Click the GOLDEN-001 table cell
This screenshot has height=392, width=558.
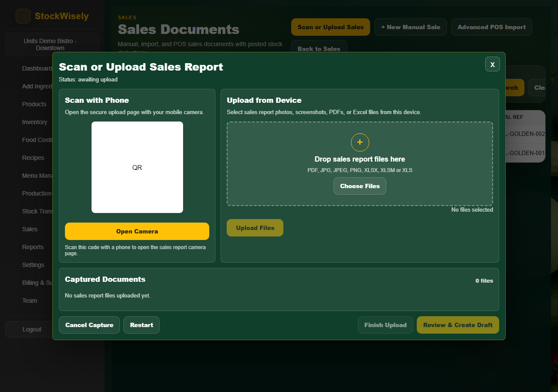525,153
